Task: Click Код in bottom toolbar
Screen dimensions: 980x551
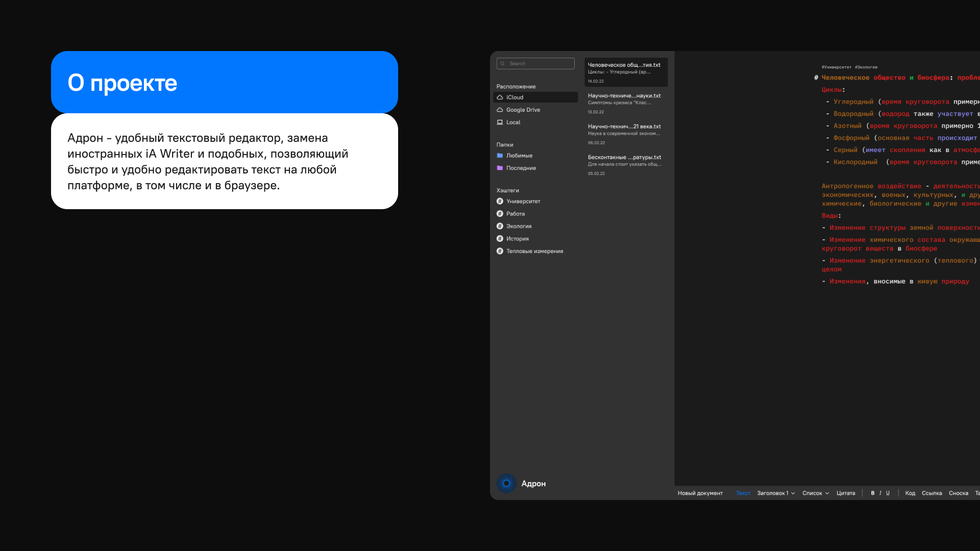Action: pyautogui.click(x=910, y=493)
